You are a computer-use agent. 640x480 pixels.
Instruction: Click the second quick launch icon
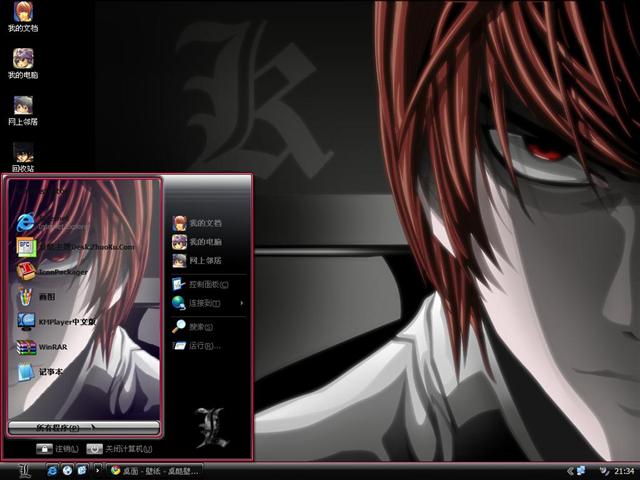(x=67, y=471)
